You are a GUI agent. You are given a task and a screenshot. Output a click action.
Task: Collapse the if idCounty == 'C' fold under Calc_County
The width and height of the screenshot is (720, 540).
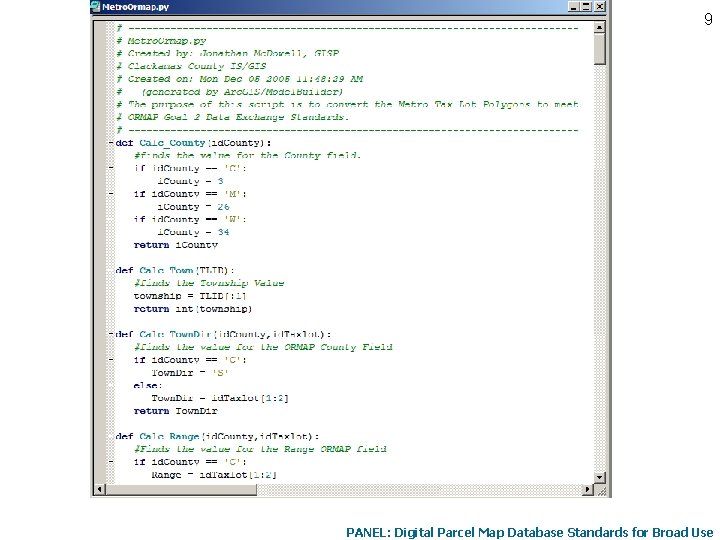(x=111, y=169)
